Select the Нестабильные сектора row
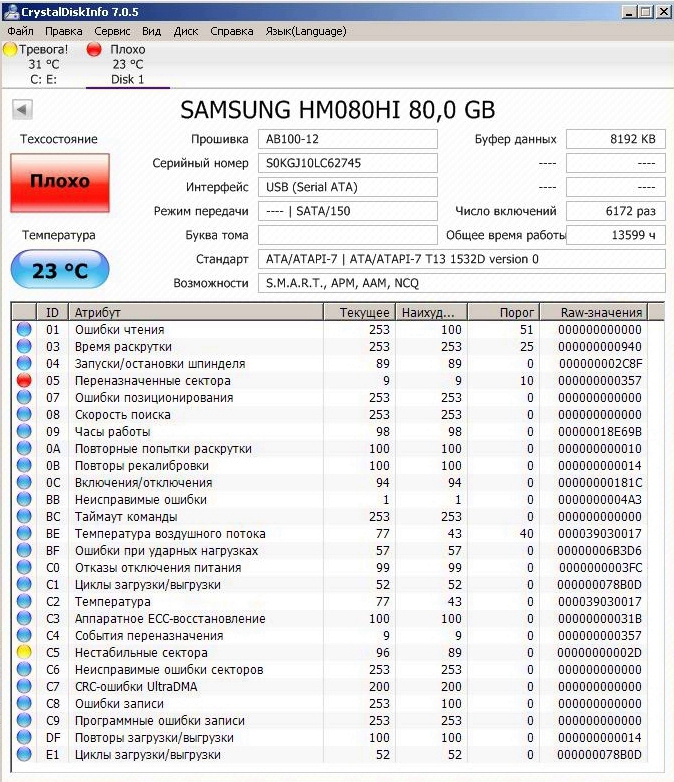 click(329, 652)
